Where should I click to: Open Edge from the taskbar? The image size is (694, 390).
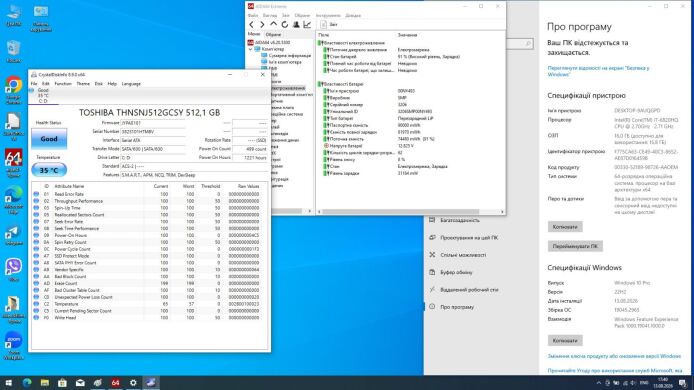[27, 383]
